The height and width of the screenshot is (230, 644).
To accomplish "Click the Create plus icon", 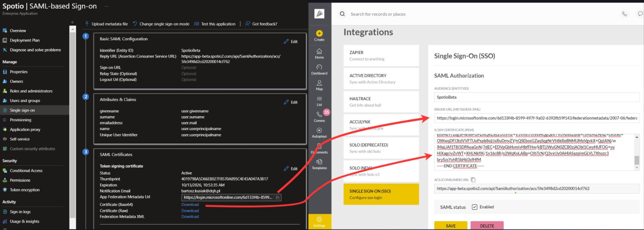I will click(319, 33).
